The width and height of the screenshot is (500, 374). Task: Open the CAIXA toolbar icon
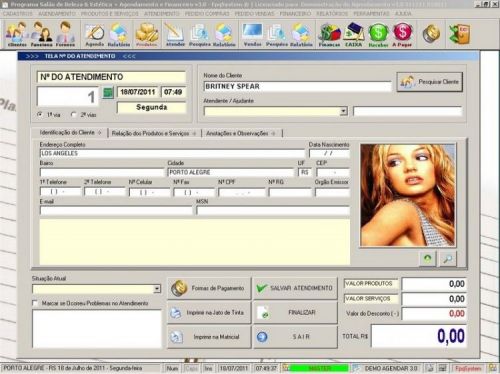pyautogui.click(x=354, y=35)
